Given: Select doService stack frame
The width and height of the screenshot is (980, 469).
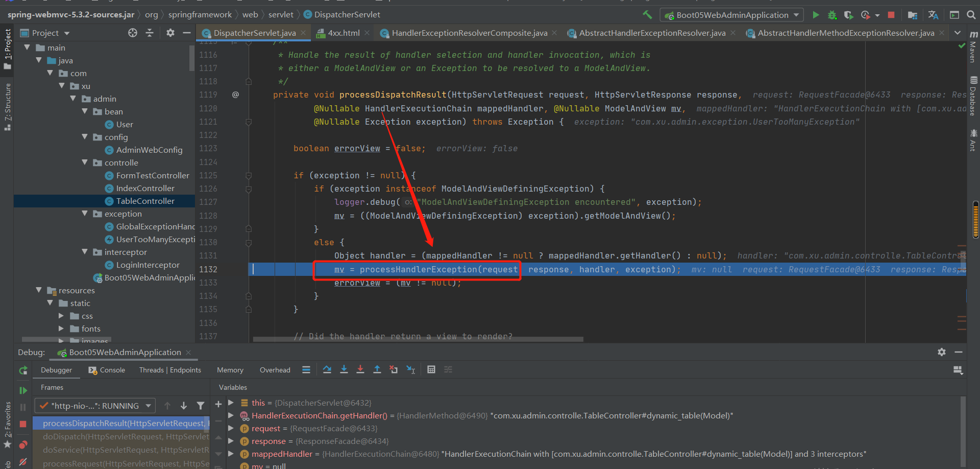Looking at the screenshot, I should (x=121, y=450).
